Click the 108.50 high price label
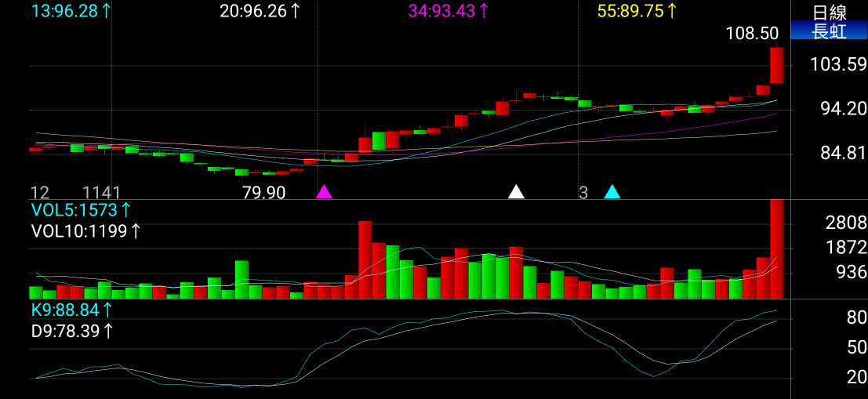 pos(752,34)
